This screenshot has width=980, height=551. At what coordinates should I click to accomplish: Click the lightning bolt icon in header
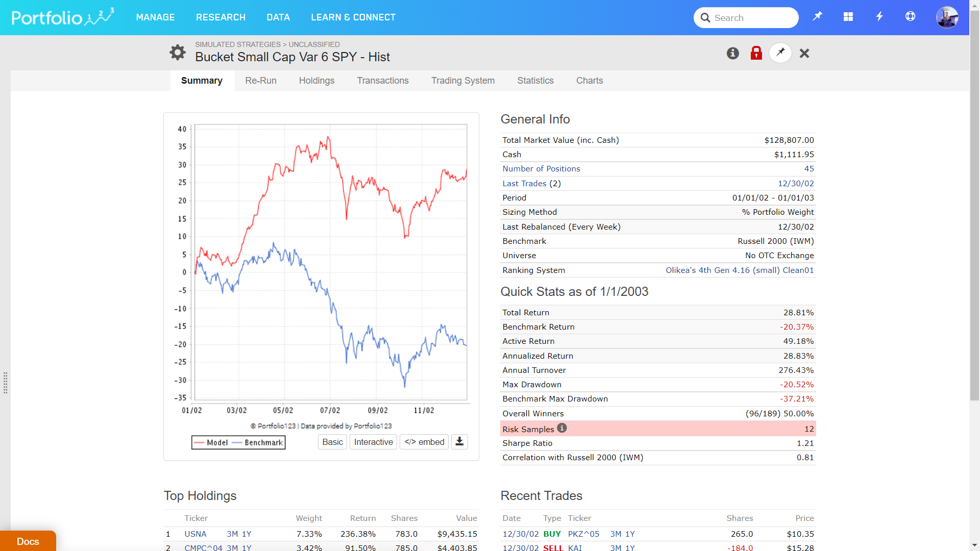pyautogui.click(x=879, y=17)
